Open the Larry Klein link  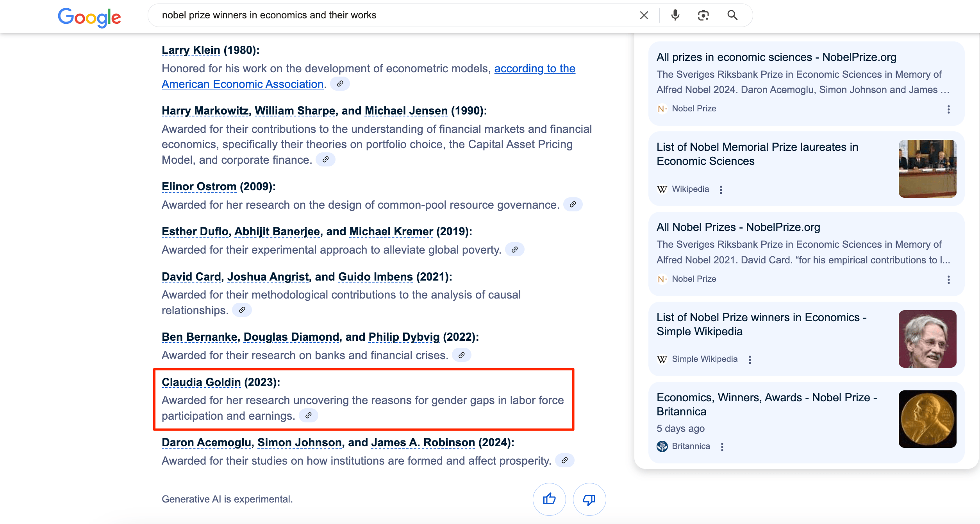tap(191, 50)
